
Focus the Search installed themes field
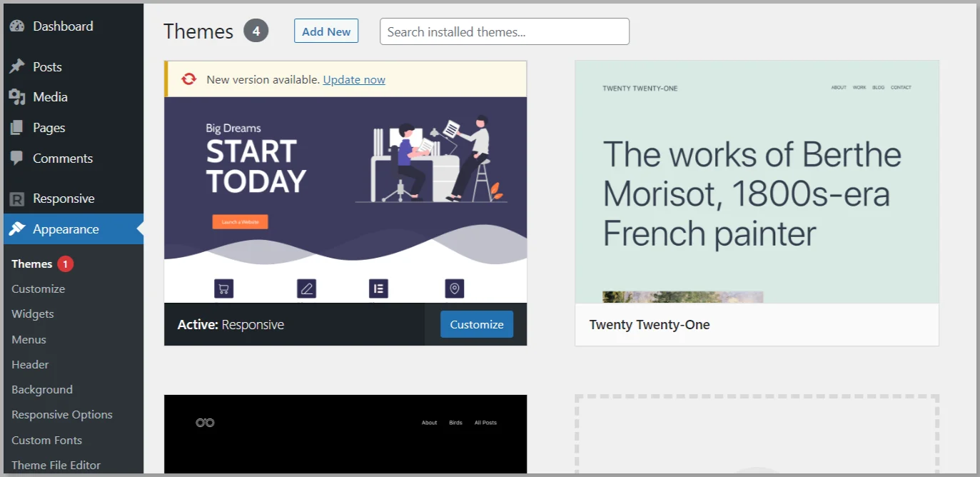pos(505,31)
